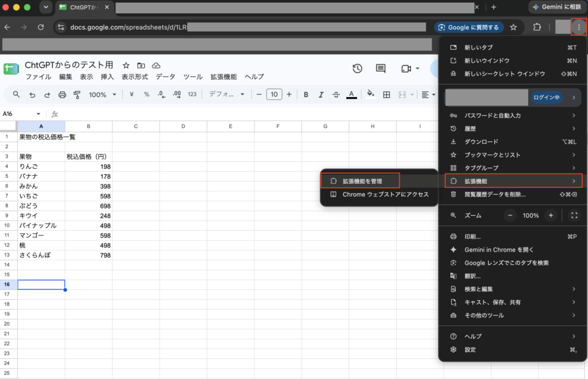This screenshot has height=379, width=588.
Task: Go back in browser history
Action: tap(7, 27)
